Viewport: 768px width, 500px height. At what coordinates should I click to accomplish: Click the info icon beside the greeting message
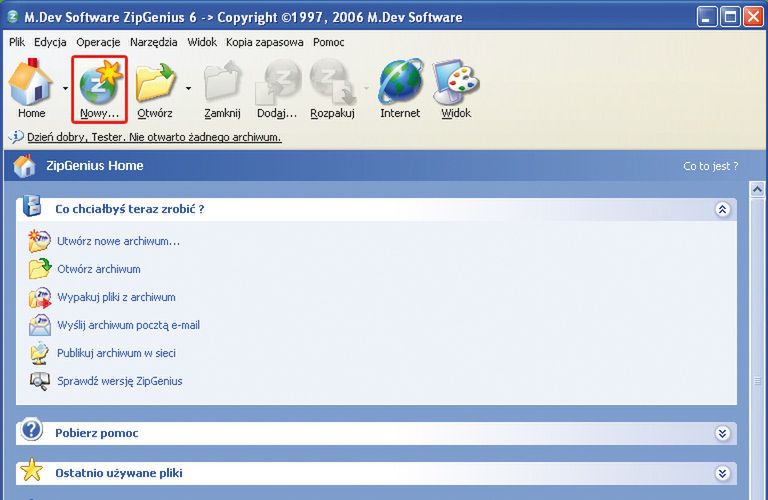point(16,137)
